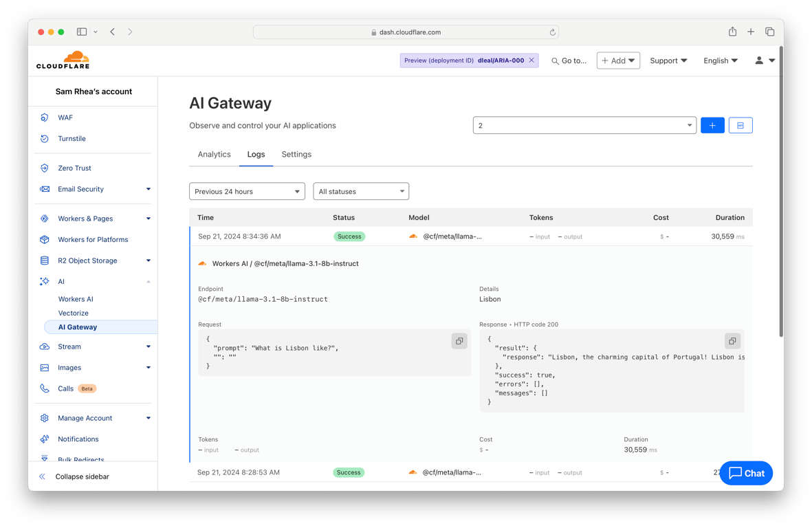Open the Chat widget
The image size is (812, 528).
746,473
